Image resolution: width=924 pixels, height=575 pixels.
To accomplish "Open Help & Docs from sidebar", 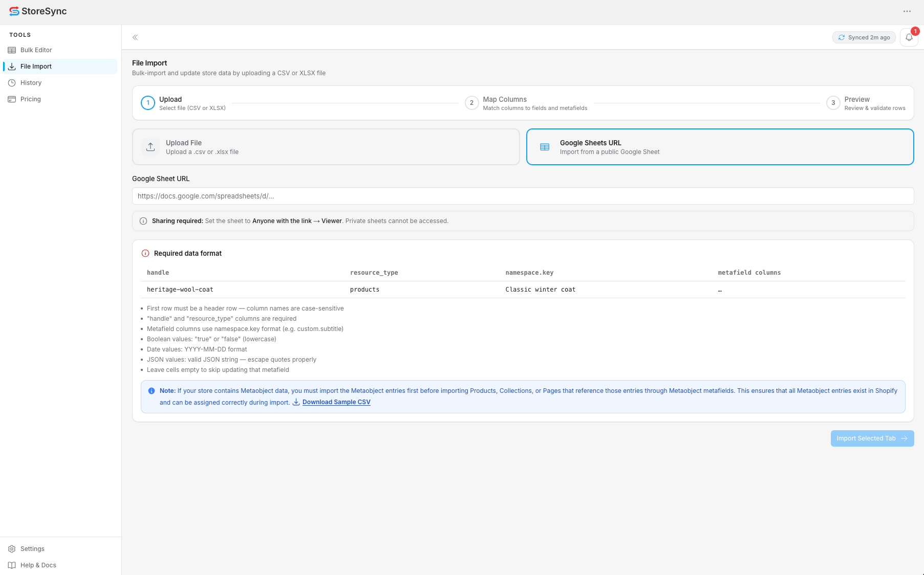I will pos(60,565).
